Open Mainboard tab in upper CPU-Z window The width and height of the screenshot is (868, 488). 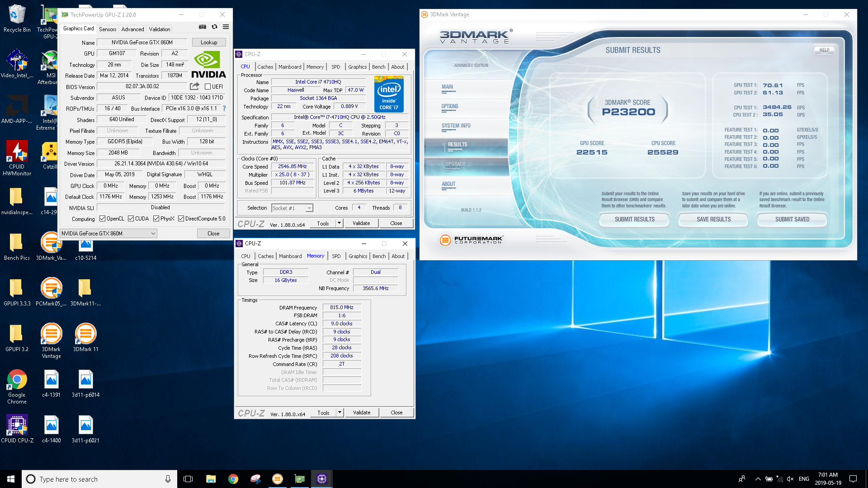290,67
